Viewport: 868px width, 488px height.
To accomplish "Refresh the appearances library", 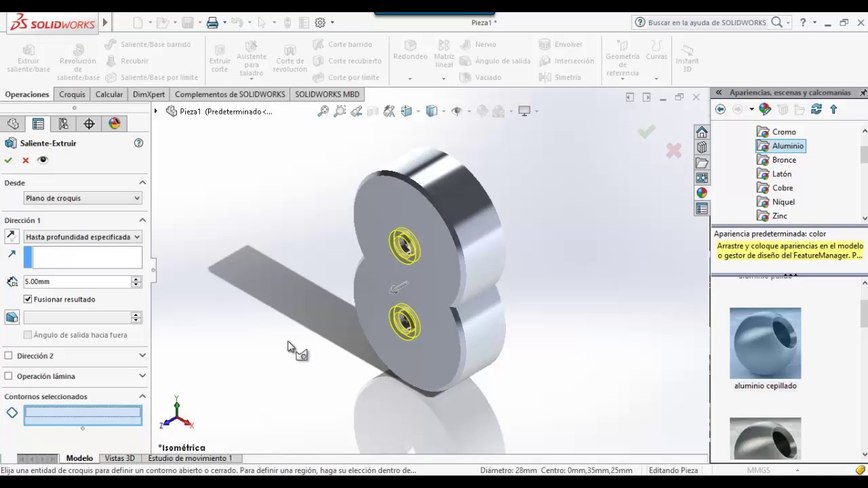I will [x=816, y=109].
